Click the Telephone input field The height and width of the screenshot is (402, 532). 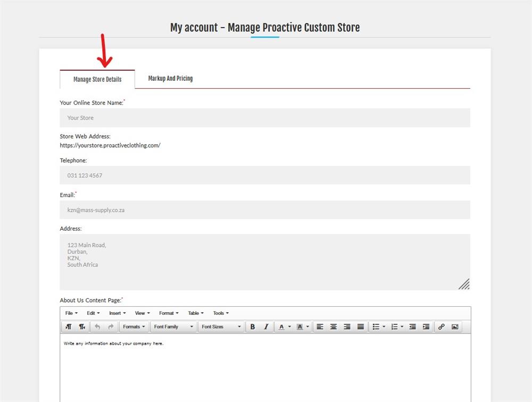(264, 175)
